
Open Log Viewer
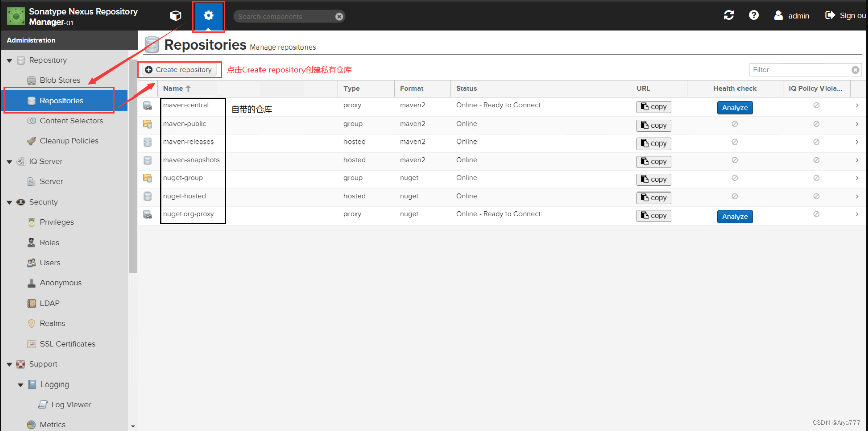coord(71,405)
